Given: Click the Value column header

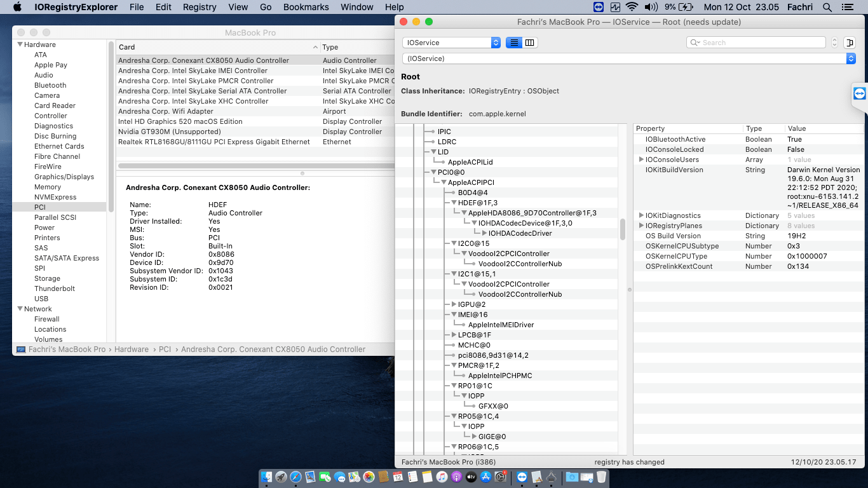Looking at the screenshot, I should 824,128.
